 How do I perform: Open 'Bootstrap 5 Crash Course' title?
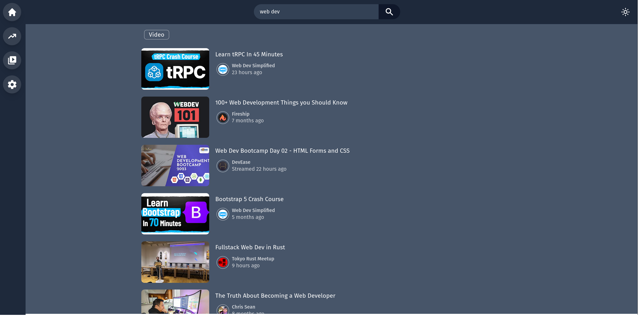[x=252, y=201]
